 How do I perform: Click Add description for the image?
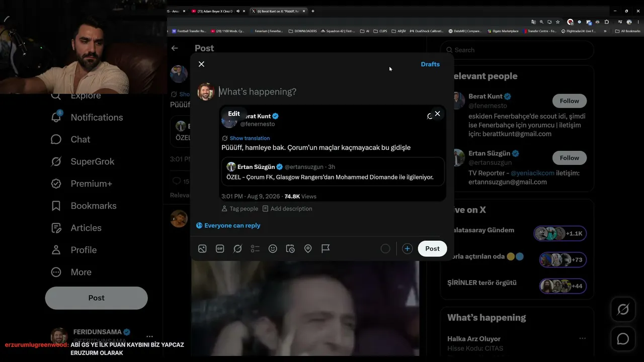pos(287,209)
